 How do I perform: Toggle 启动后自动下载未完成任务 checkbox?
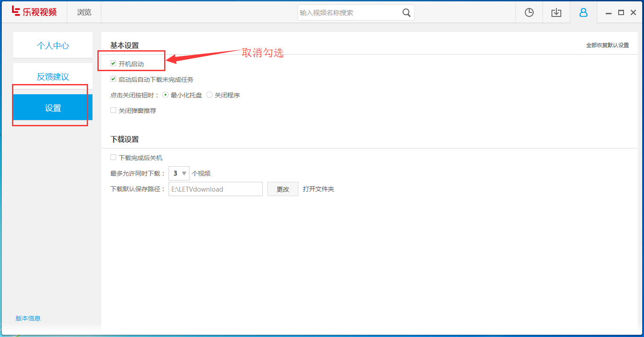[x=113, y=79]
